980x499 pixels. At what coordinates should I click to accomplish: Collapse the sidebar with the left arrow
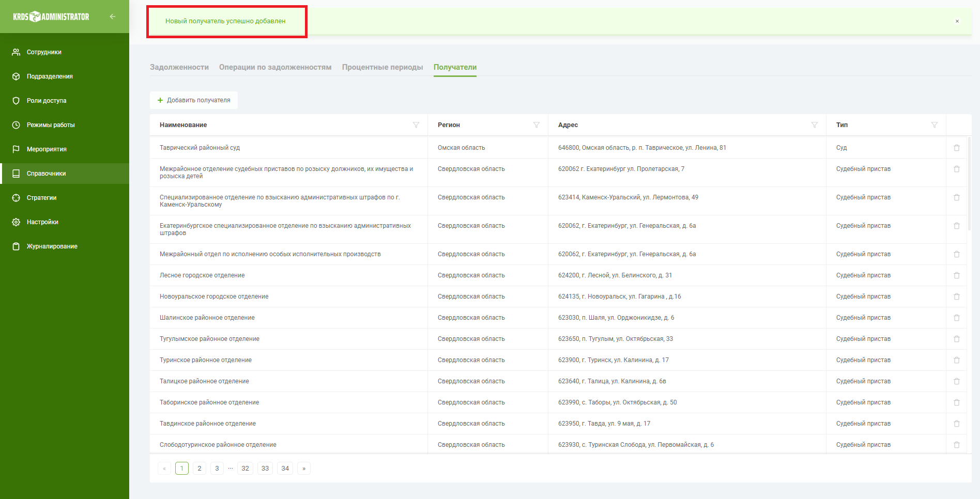click(112, 17)
